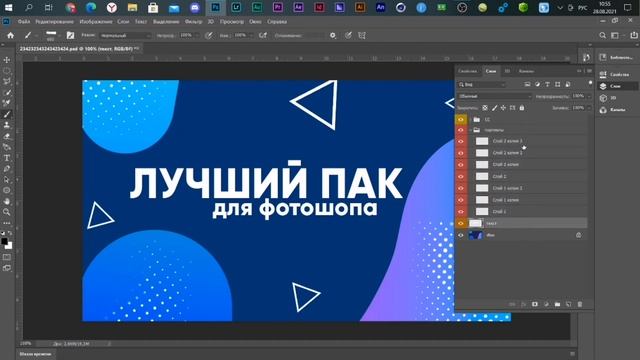Image resolution: width=640 pixels, height=360 pixels.
Task: Open Photoshop from the Windows taskbar
Action: tap(215, 7)
